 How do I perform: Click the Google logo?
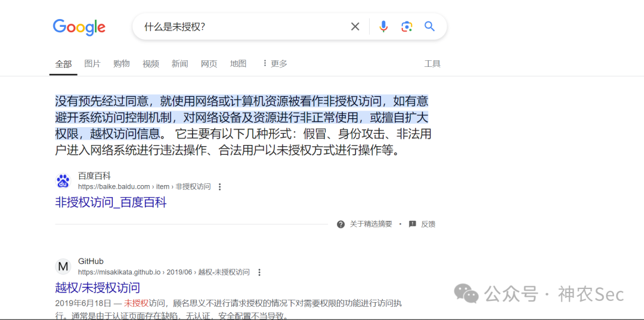(79, 27)
